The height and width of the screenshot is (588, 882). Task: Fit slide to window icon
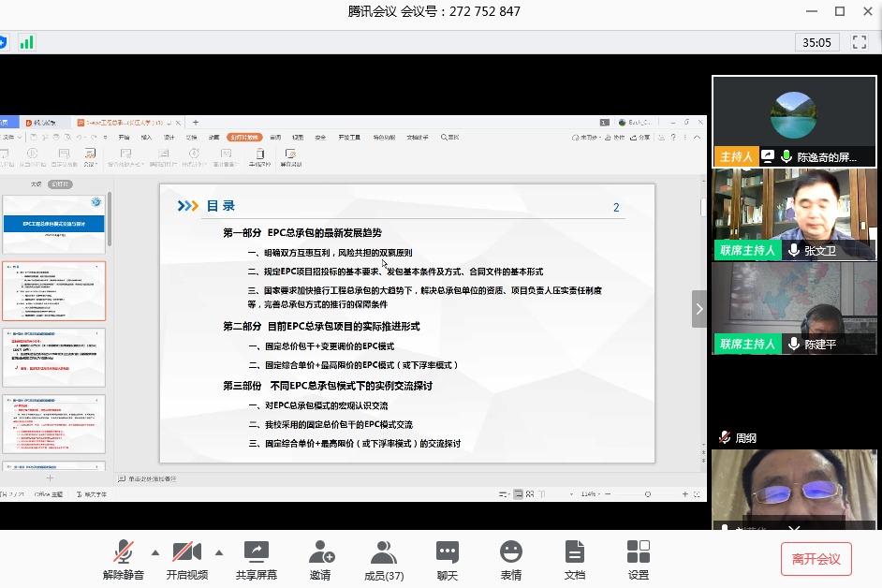point(697,494)
